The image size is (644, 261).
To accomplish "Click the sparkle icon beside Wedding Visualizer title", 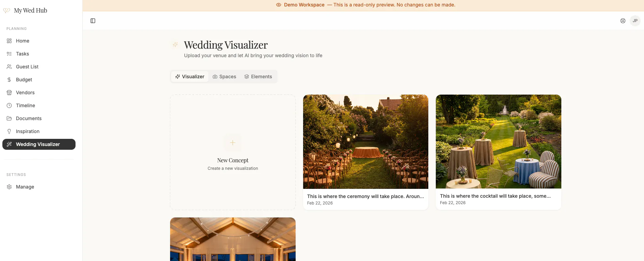I will [x=175, y=45].
